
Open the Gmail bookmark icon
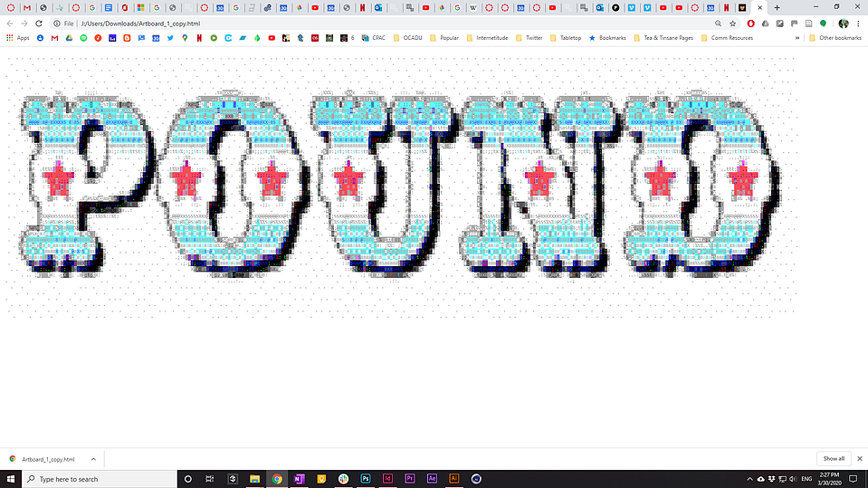coord(54,38)
